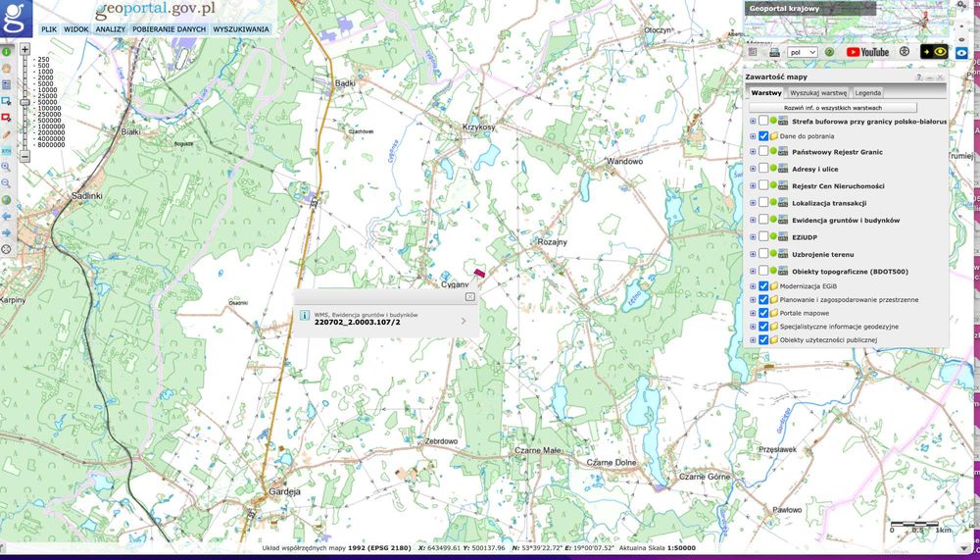Image resolution: width=980 pixels, height=560 pixels.
Task: Click the plus zoom-in button on scale bar
Action: pos(25,49)
